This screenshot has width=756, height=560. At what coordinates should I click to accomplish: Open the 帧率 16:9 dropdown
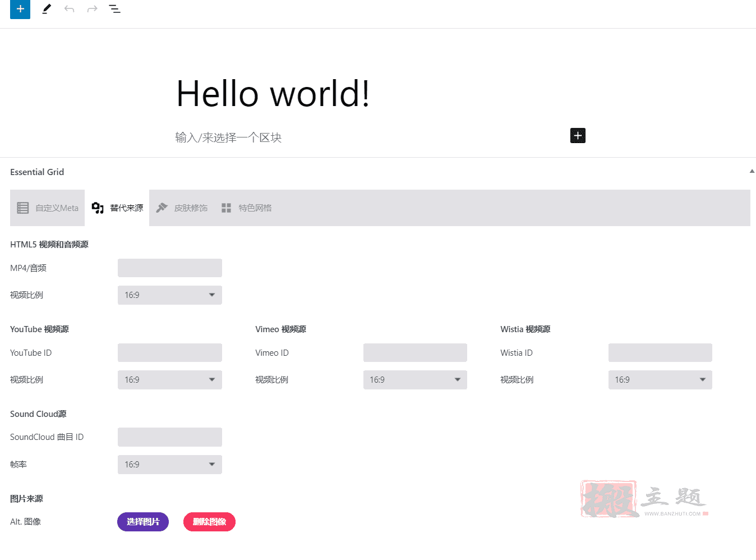click(x=170, y=465)
